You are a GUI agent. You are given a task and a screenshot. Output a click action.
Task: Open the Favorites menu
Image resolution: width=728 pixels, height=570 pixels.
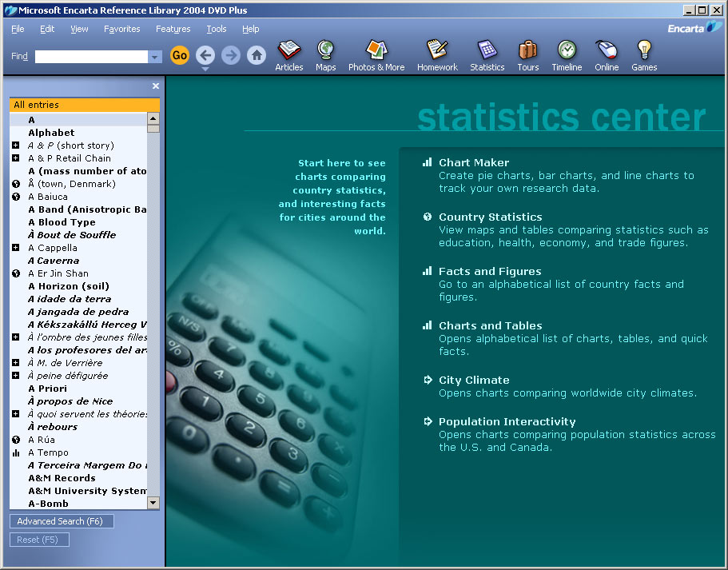pos(122,29)
